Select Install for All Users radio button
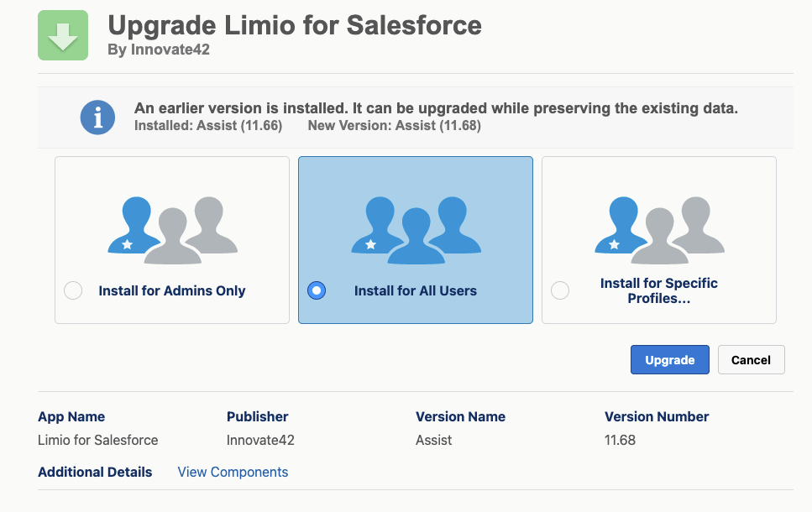Image resolution: width=812 pixels, height=512 pixels. [317, 290]
